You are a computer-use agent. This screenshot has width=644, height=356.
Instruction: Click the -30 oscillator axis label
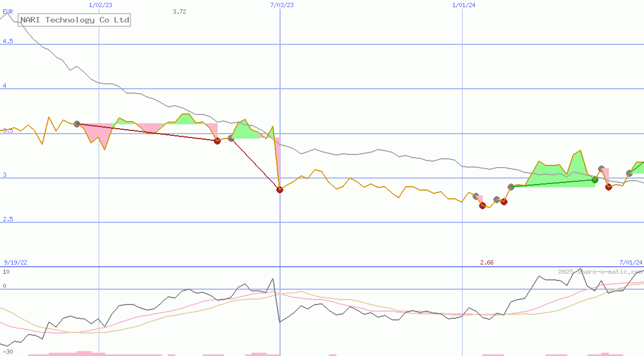(8, 352)
